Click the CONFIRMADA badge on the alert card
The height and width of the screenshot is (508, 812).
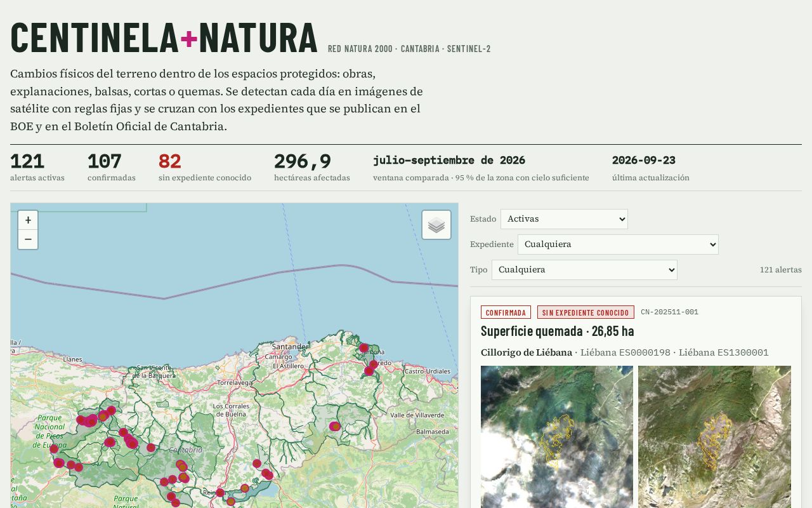coord(506,312)
